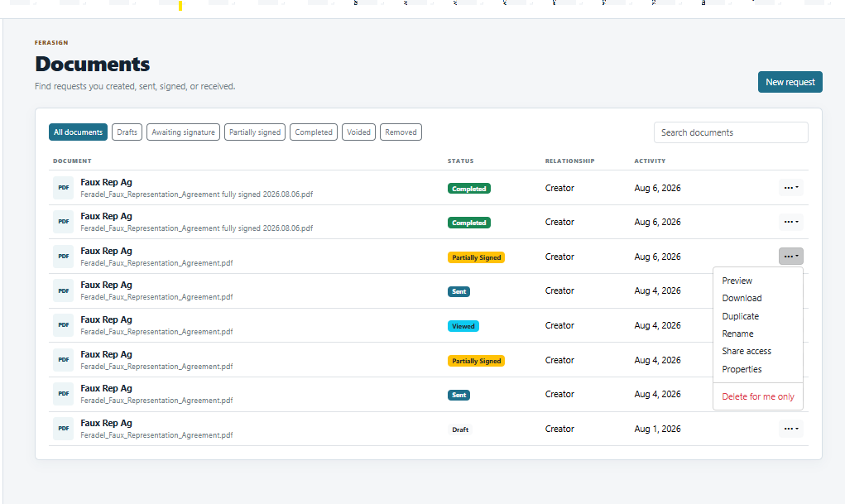This screenshot has height=504, width=845.
Task: View Properties from the actions menu
Action: pos(742,369)
